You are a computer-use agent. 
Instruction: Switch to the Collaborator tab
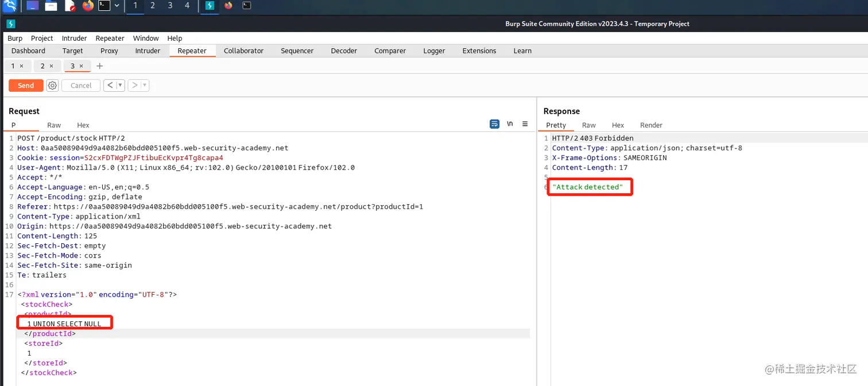[x=243, y=50]
